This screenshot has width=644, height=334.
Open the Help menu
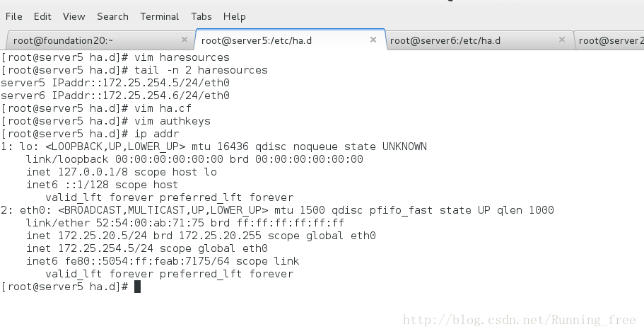click(x=234, y=16)
